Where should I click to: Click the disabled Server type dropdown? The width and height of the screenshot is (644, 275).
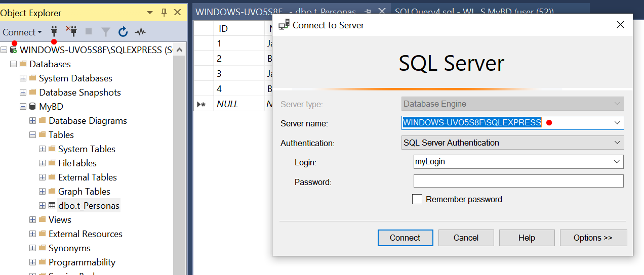[x=512, y=104]
